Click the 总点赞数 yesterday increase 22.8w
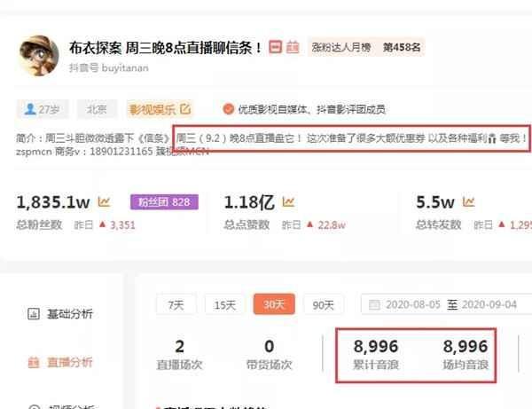532x409 pixels. click(x=332, y=224)
